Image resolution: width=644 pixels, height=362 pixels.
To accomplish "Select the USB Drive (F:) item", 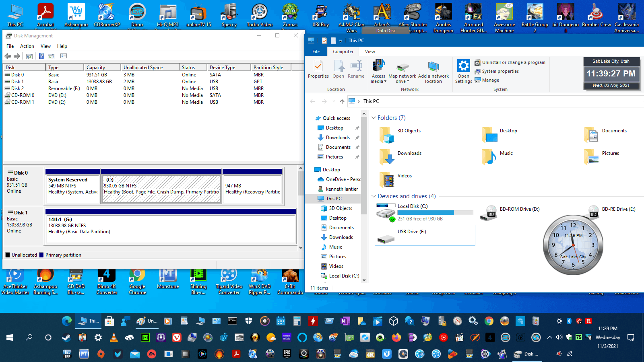I will (425, 235).
